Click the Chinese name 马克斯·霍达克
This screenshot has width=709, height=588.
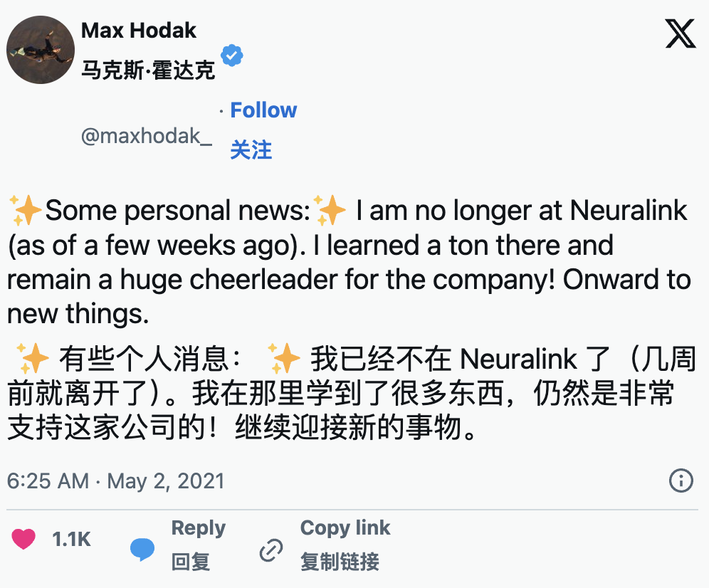click(148, 71)
